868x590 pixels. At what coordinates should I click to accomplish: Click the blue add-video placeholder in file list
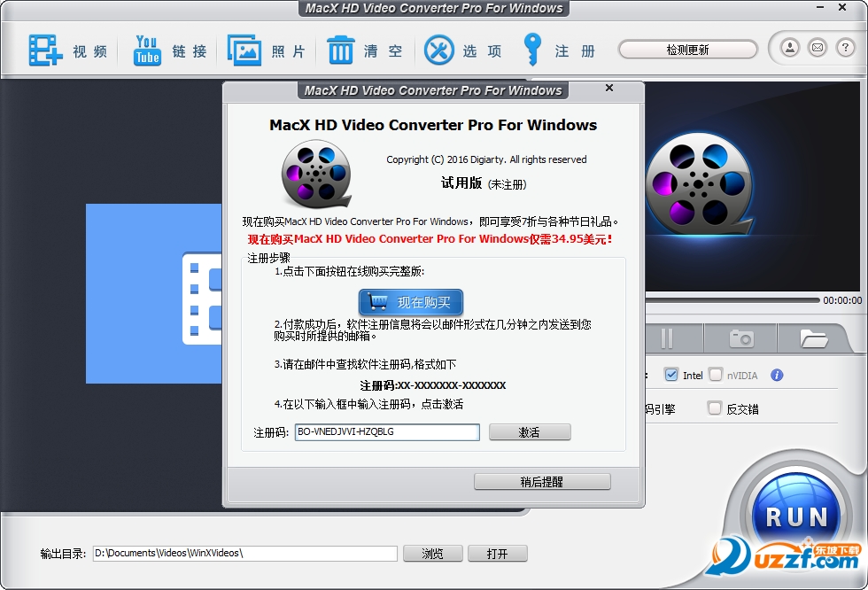(x=153, y=293)
